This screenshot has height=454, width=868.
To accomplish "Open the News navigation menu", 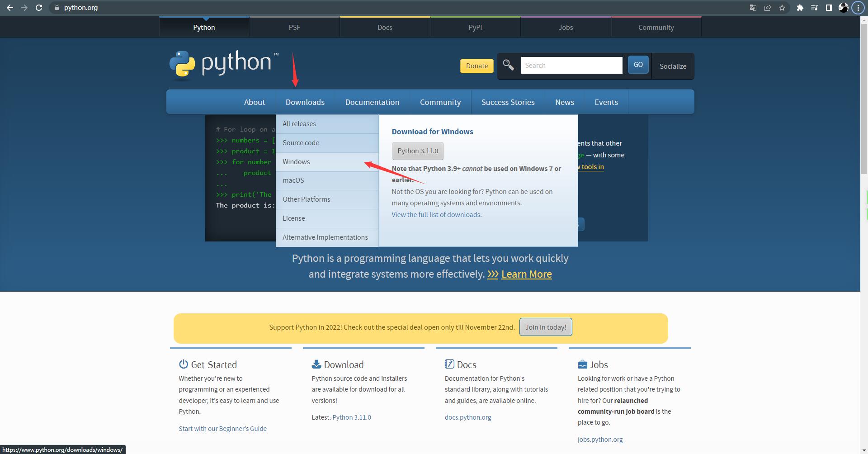I will [565, 102].
